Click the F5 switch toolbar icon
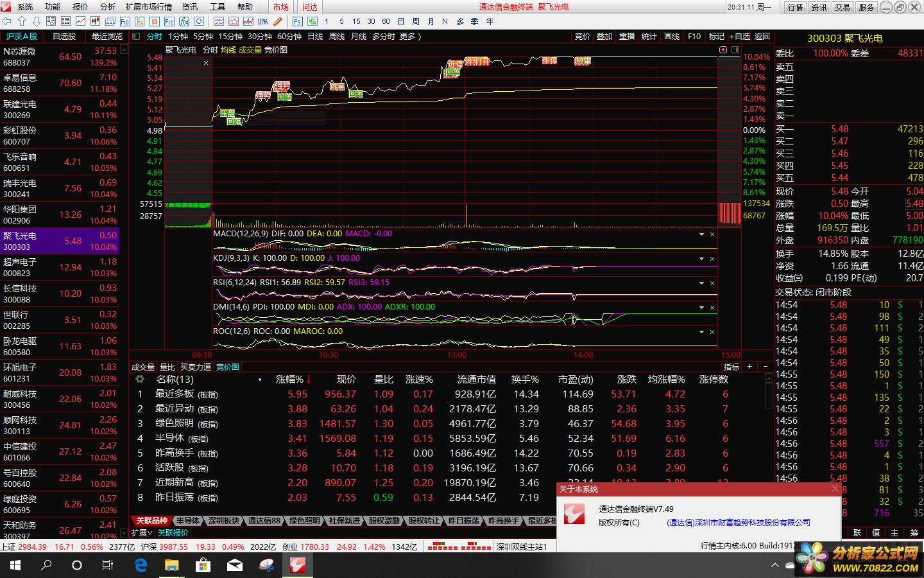924x578 pixels. tap(297, 21)
